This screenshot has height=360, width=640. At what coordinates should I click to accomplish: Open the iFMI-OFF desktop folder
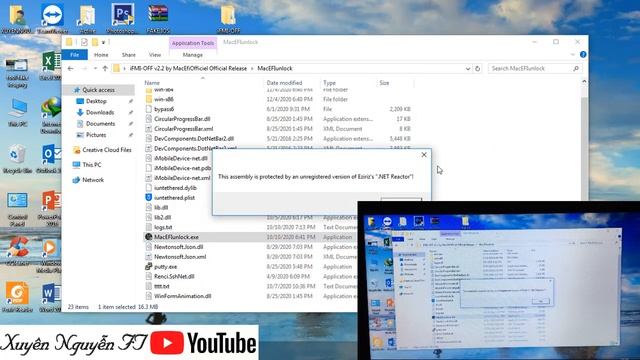(x=228, y=18)
